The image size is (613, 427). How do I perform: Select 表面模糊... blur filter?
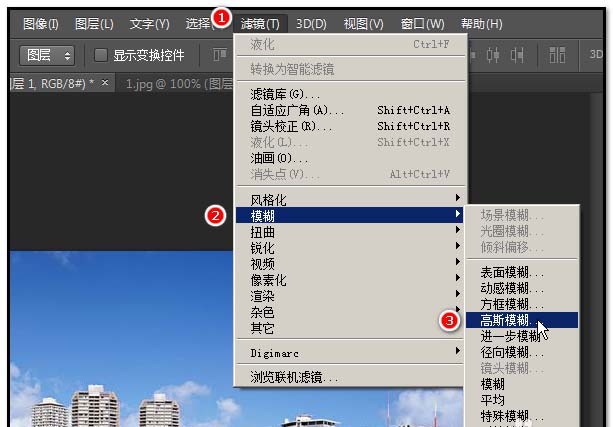click(522, 272)
